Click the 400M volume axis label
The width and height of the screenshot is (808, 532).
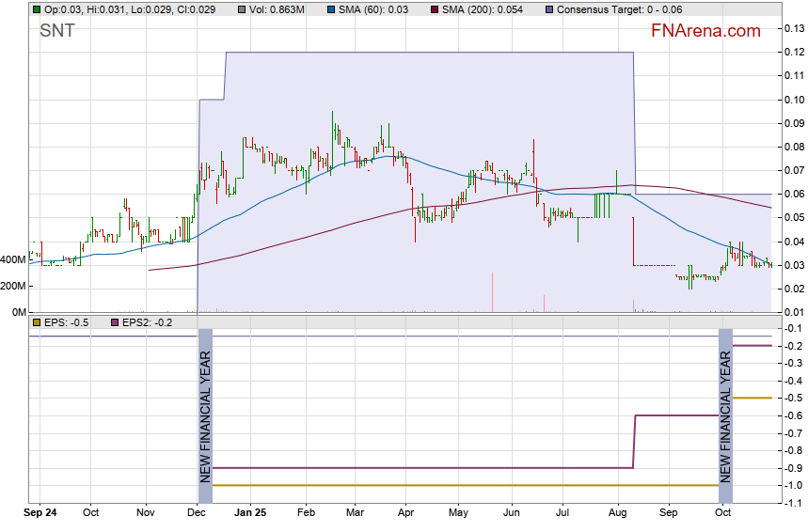14,259
